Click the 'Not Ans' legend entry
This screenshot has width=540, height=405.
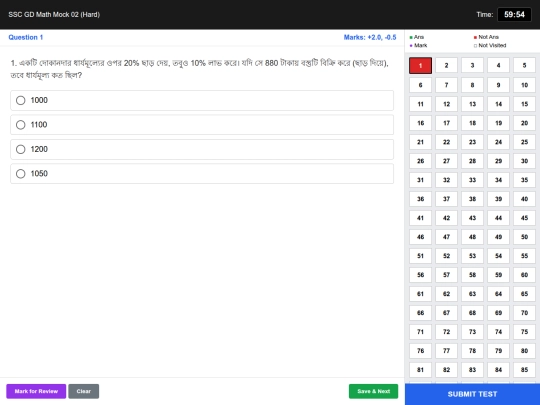(x=486, y=37)
